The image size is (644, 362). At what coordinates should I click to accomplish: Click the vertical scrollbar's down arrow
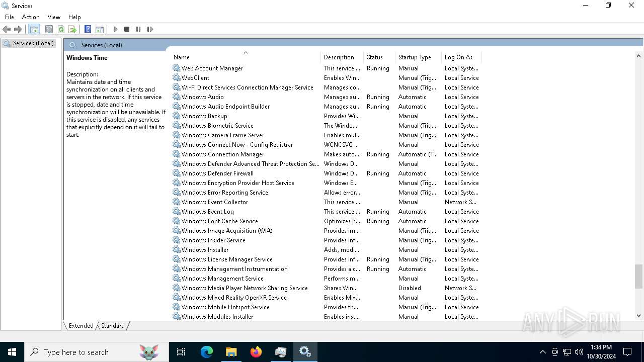pyautogui.click(x=638, y=316)
